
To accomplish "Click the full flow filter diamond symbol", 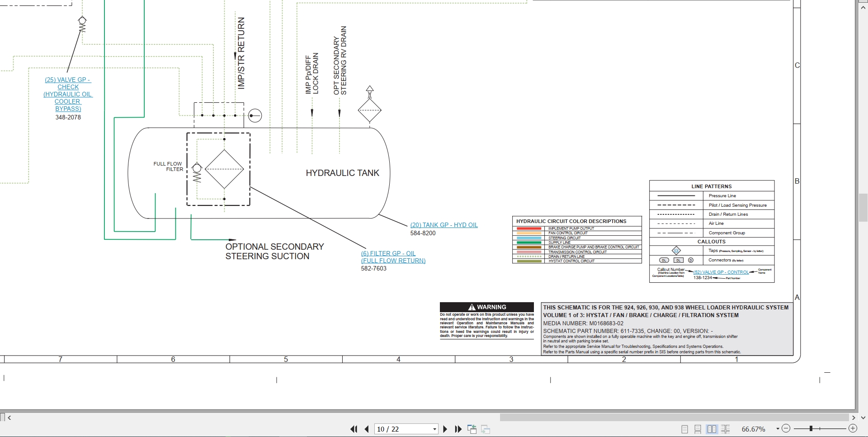I will [x=225, y=169].
